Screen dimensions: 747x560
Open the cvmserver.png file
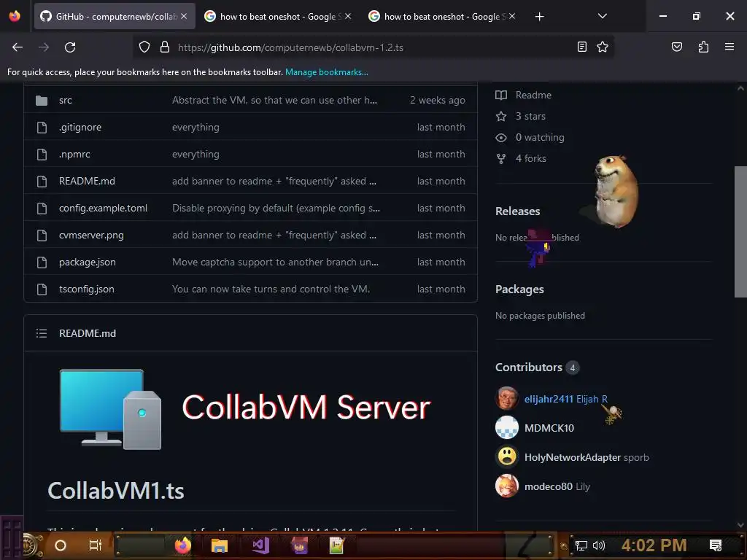tap(91, 236)
